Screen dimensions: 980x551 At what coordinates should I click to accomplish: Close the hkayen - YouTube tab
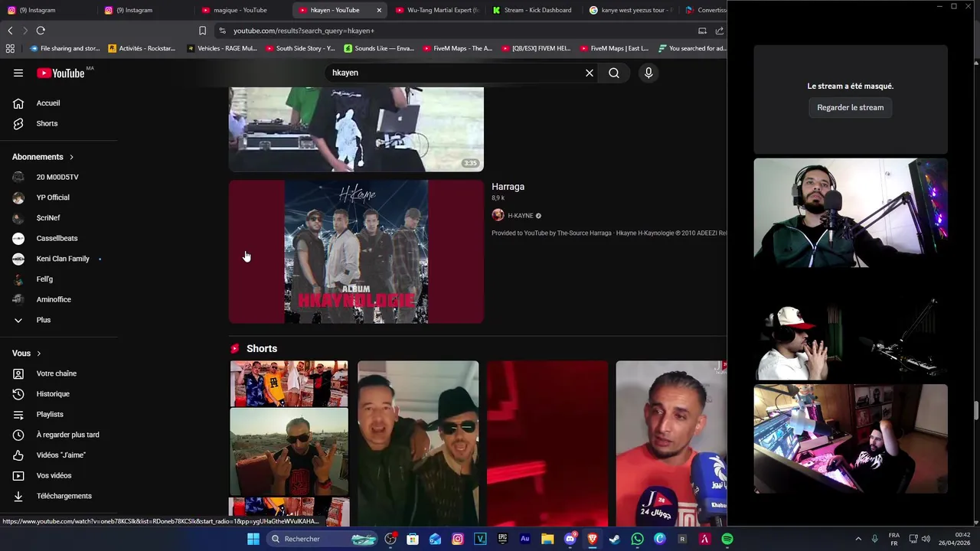tap(379, 10)
